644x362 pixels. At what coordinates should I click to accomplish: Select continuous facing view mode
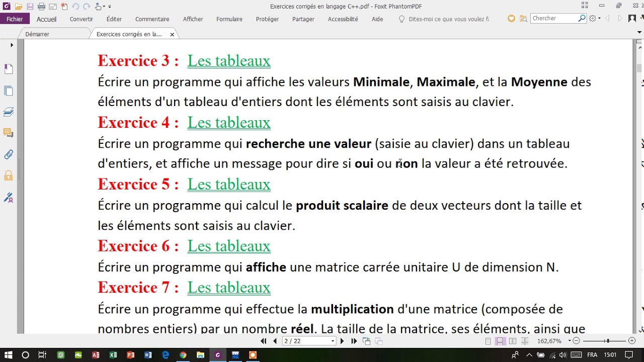524,341
